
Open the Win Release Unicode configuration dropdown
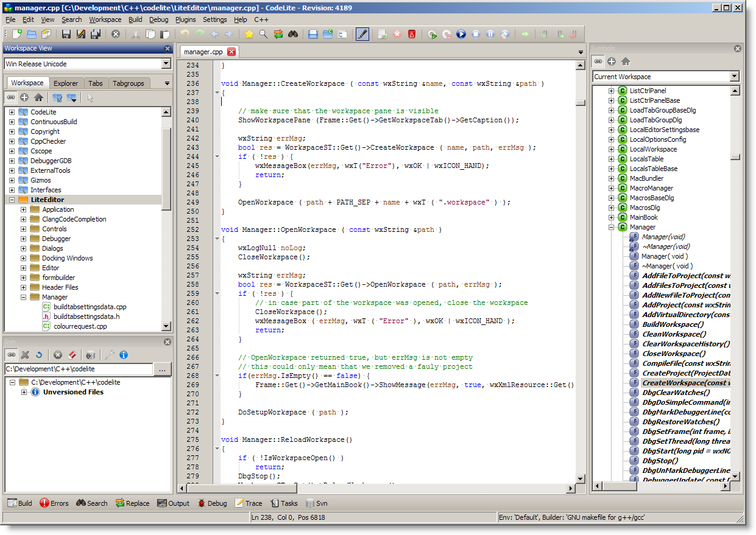pyautogui.click(x=166, y=64)
